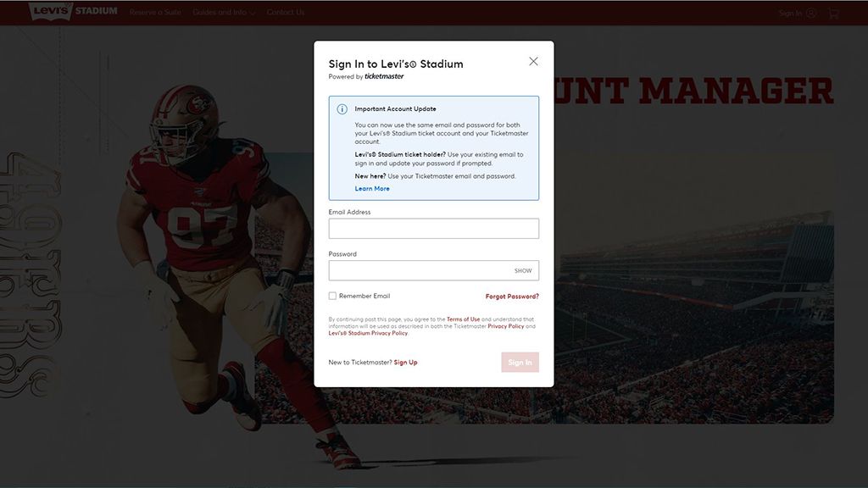This screenshot has height=488, width=868.
Task: Click the user profile icon beside Sign In
Action: [x=811, y=14]
